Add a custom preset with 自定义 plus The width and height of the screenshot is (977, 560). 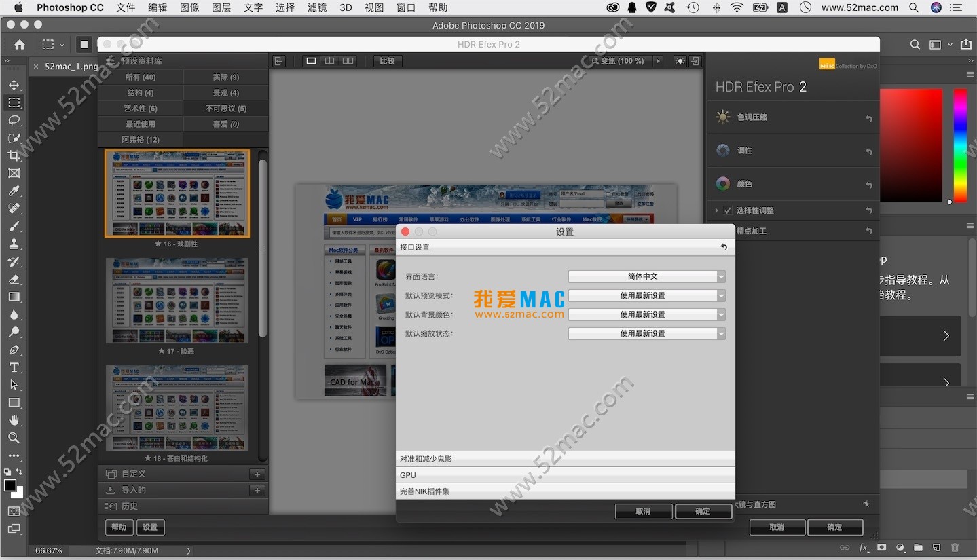tap(257, 474)
